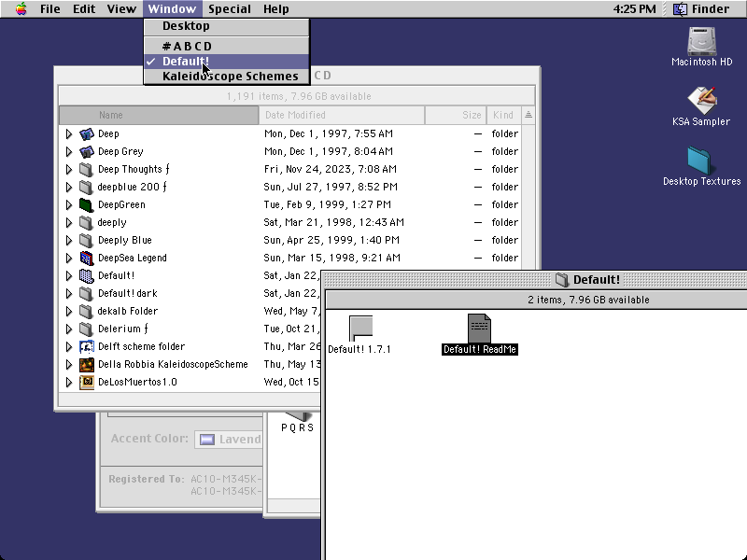Open the Help menu
The image size is (747, 560).
(276, 8)
